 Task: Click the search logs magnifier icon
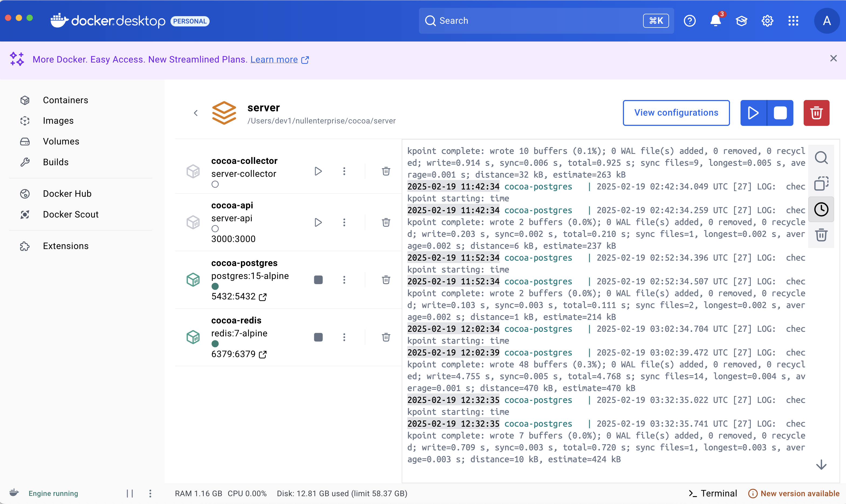[x=821, y=158]
